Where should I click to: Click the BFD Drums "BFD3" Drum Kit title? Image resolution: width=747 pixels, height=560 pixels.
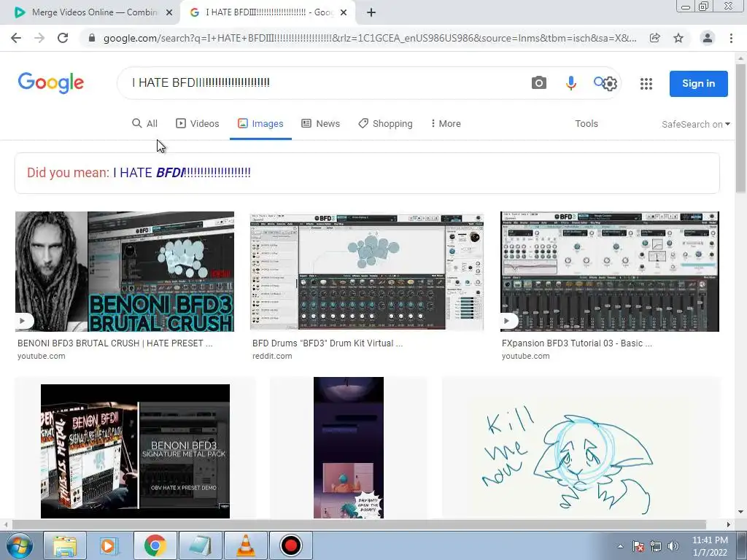328,343
